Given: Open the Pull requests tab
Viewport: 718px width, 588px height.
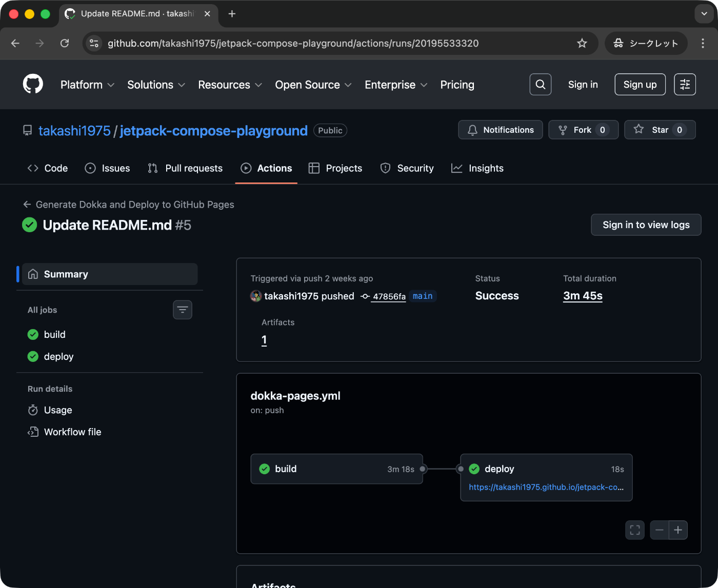Looking at the screenshot, I should 185,168.
